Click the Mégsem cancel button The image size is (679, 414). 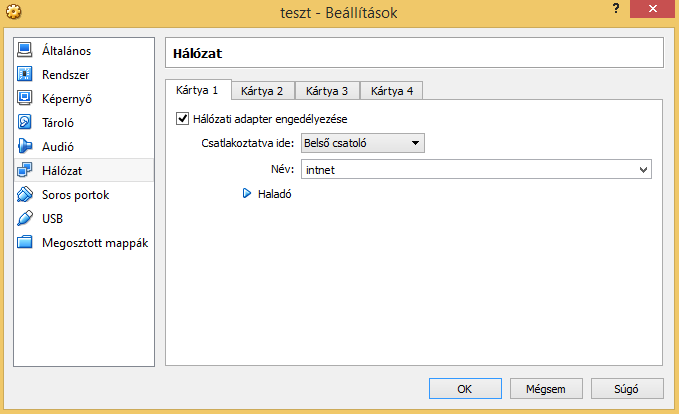pos(545,388)
